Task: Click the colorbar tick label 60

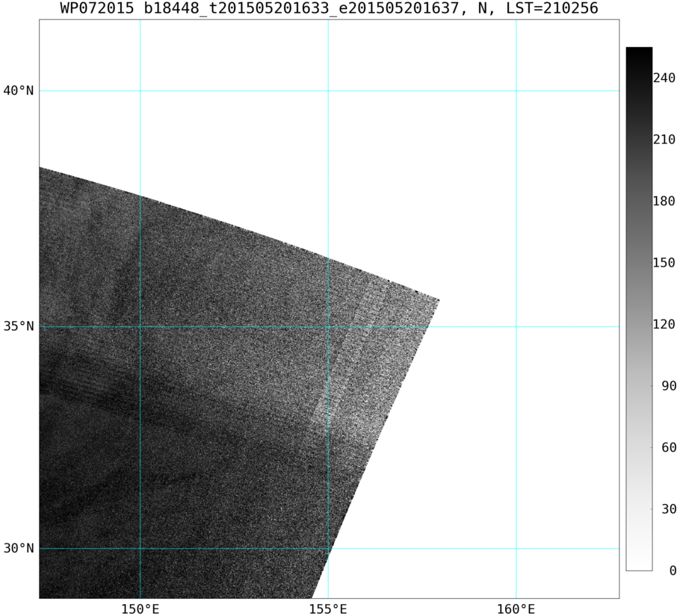Action: pos(669,447)
